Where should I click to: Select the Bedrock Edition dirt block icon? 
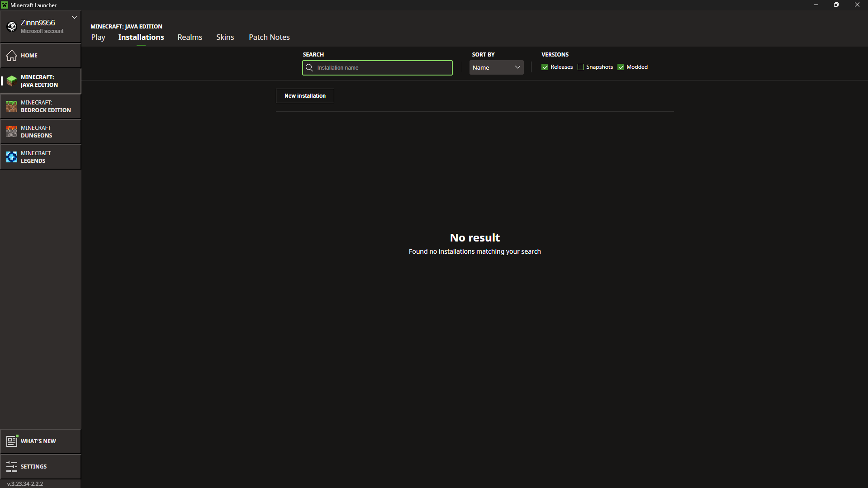12,106
